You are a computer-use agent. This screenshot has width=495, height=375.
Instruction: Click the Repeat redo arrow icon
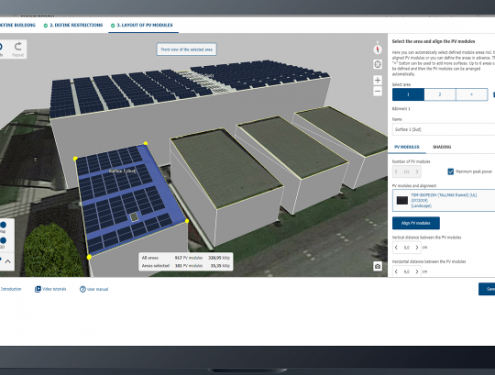tap(18, 46)
